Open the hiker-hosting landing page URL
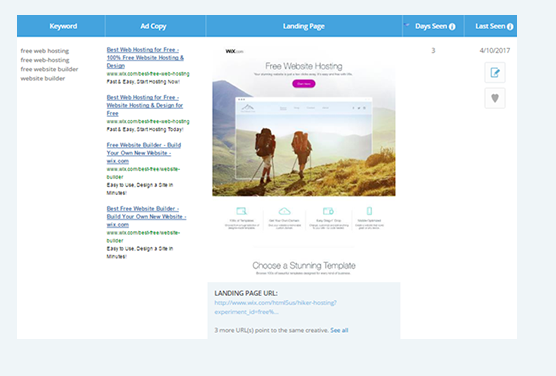The image size is (556, 376). pos(275,307)
